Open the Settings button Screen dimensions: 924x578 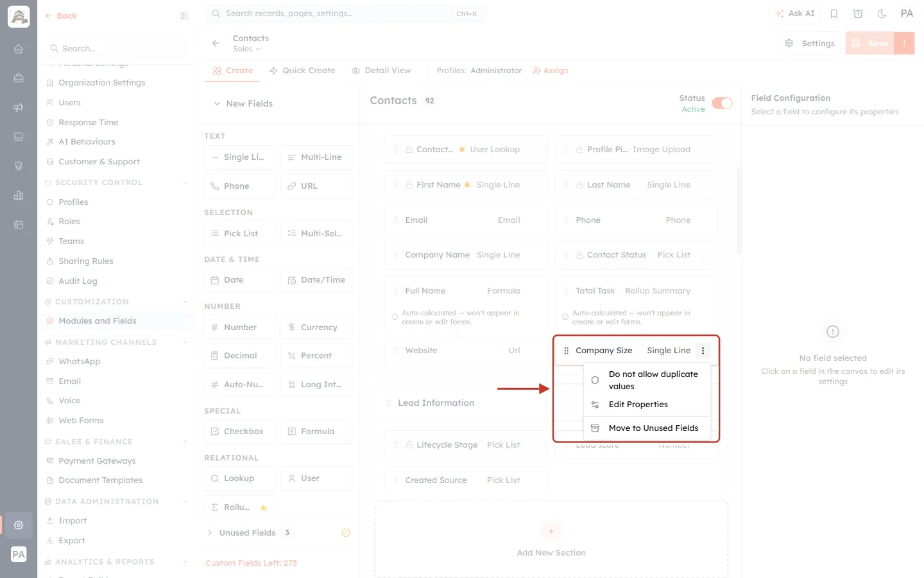pos(810,43)
